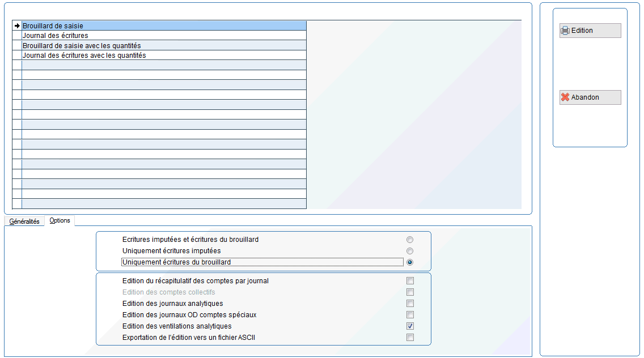Enable 'Edition du récapitulatif des comptes par journal'

coord(410,281)
